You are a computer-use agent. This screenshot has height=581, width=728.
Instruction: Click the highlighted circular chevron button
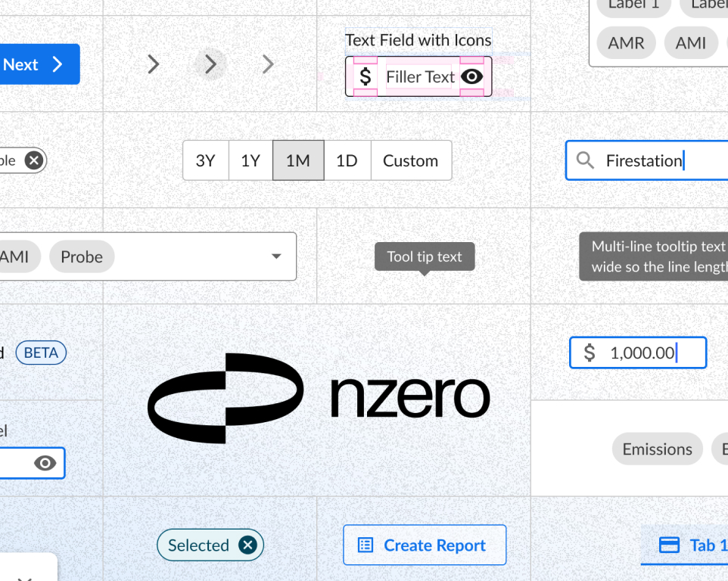click(211, 64)
